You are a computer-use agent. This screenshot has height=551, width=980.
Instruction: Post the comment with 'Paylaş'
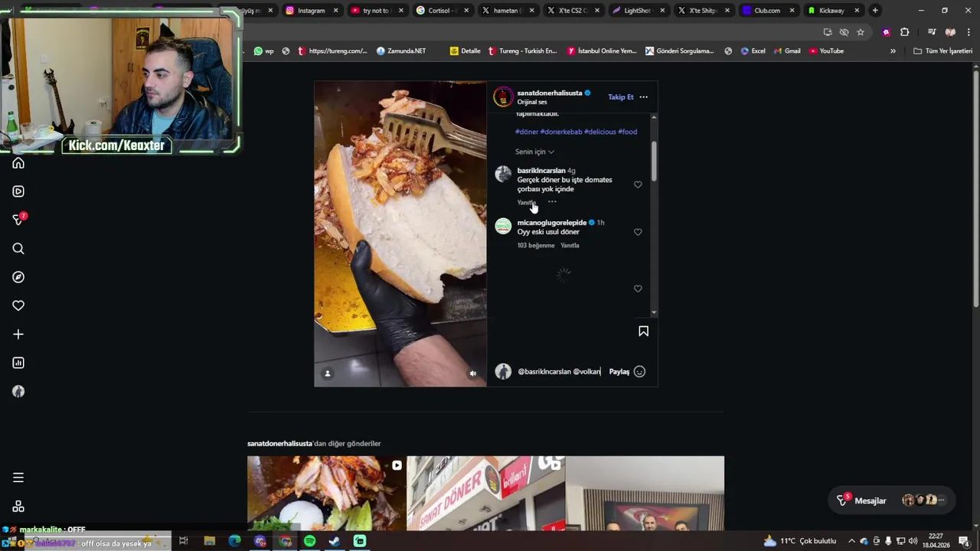pyautogui.click(x=619, y=372)
